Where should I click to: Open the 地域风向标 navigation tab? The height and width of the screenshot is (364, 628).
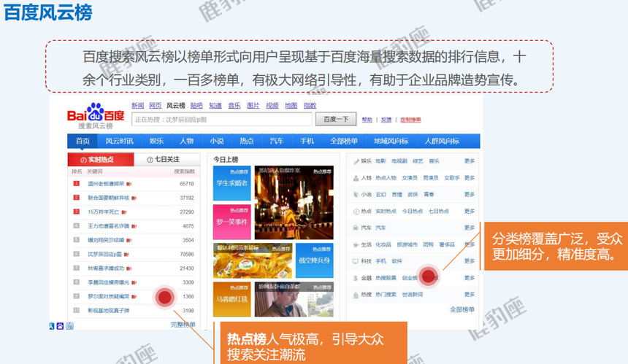(391, 142)
